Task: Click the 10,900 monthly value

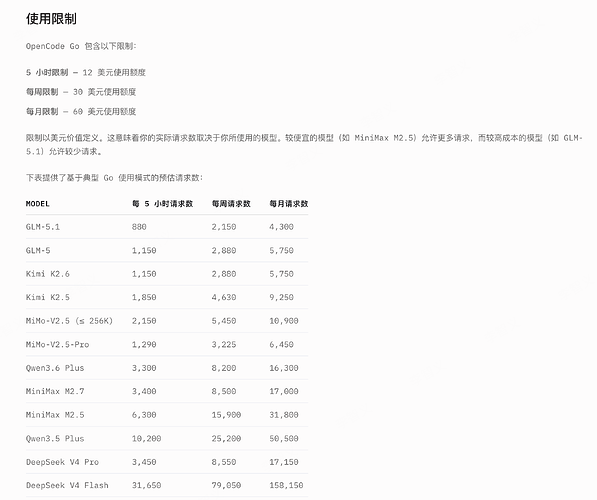Action: point(284,321)
